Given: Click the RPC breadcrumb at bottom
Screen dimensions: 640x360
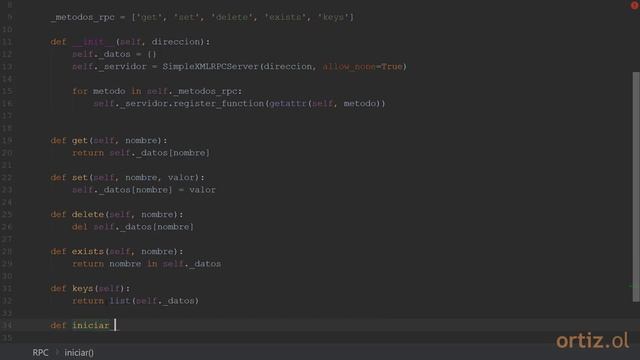Looking at the screenshot, I should pyautogui.click(x=40, y=353).
